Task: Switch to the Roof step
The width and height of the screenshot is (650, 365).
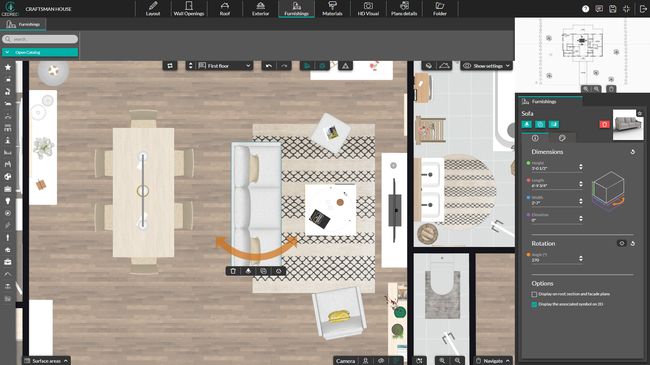Action: [x=225, y=9]
